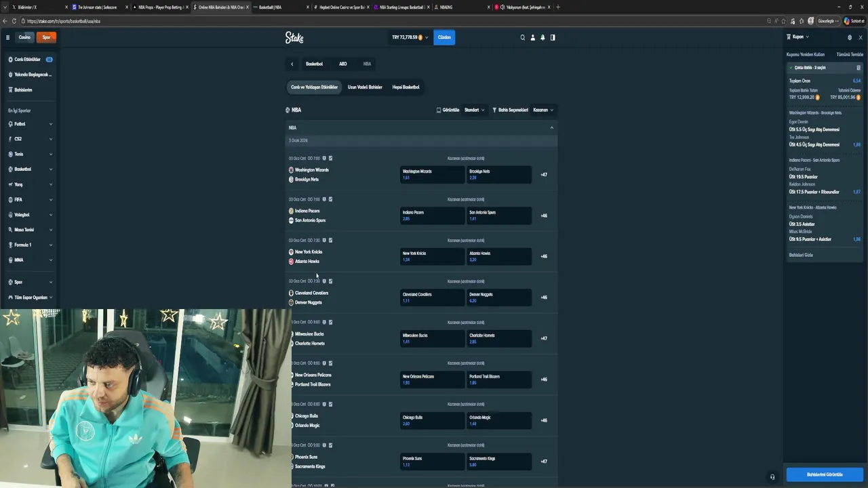This screenshot has width=868, height=488.
Task: Open the hamburger menu in left sidebar
Action: (x=7, y=37)
